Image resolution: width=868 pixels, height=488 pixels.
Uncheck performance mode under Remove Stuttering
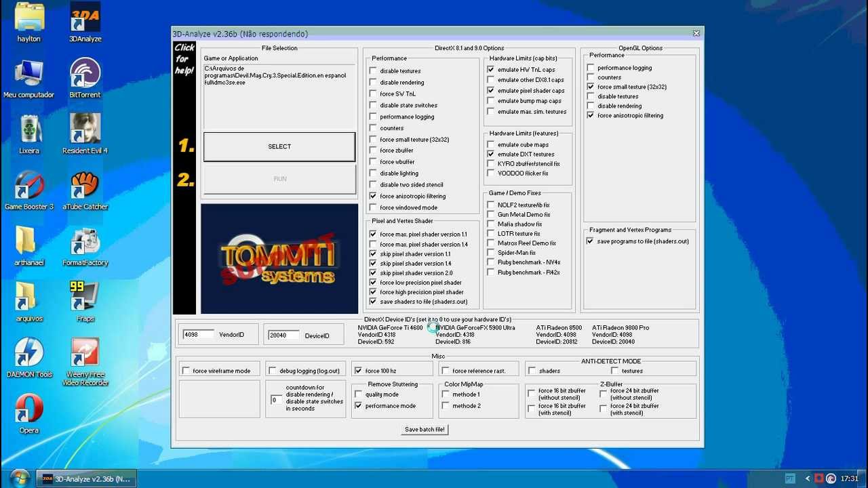pyautogui.click(x=358, y=406)
